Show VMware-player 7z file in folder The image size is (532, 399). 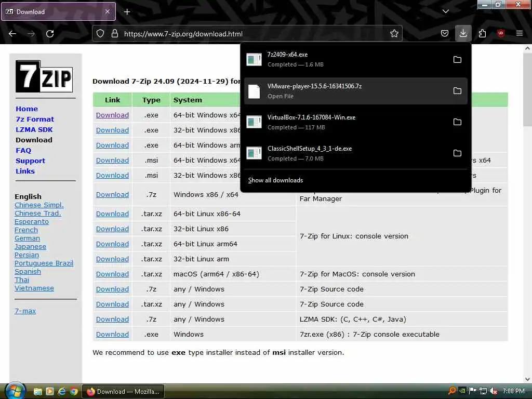(457, 91)
